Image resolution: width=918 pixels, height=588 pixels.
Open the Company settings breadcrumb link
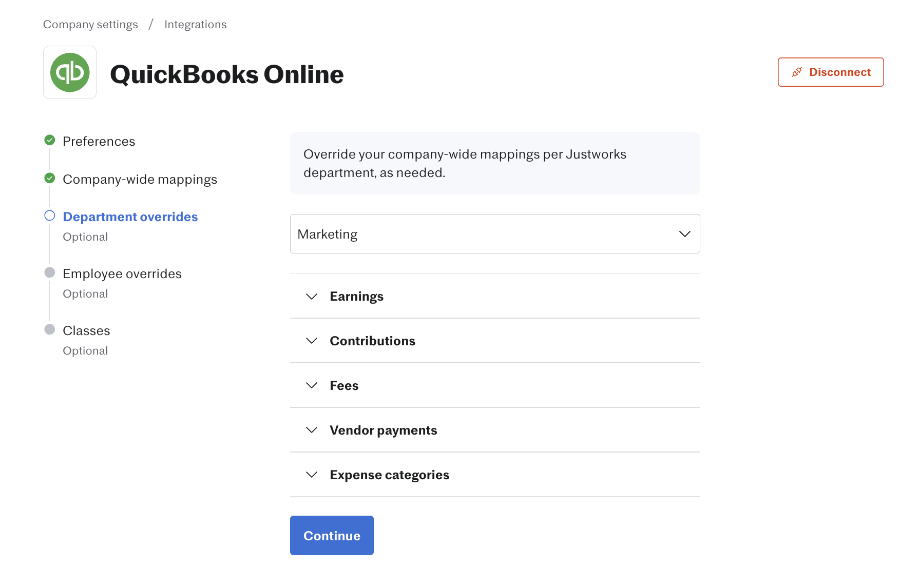pos(90,25)
